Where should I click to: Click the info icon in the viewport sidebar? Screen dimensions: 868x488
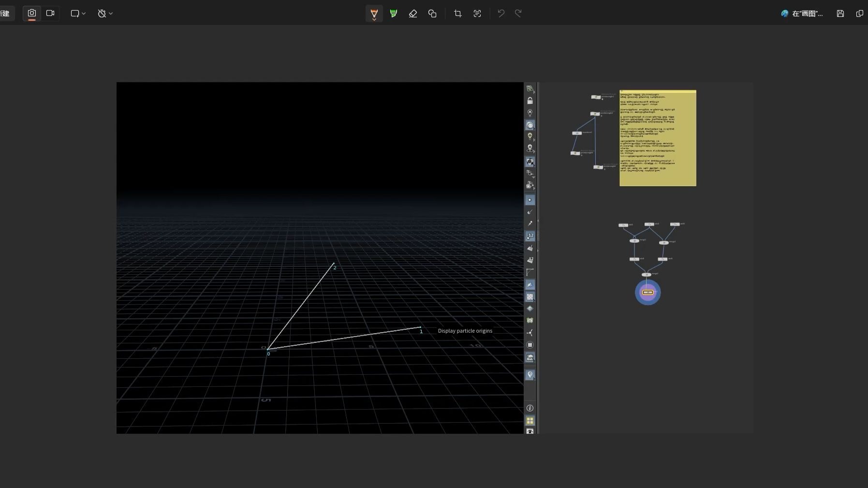pyautogui.click(x=530, y=408)
